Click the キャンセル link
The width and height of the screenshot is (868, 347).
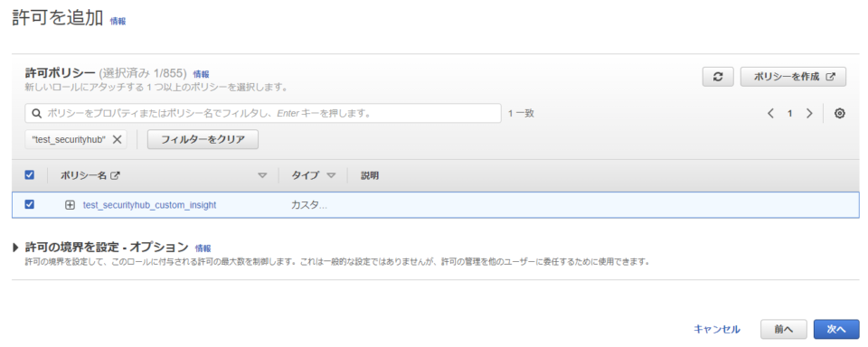pyautogui.click(x=717, y=329)
